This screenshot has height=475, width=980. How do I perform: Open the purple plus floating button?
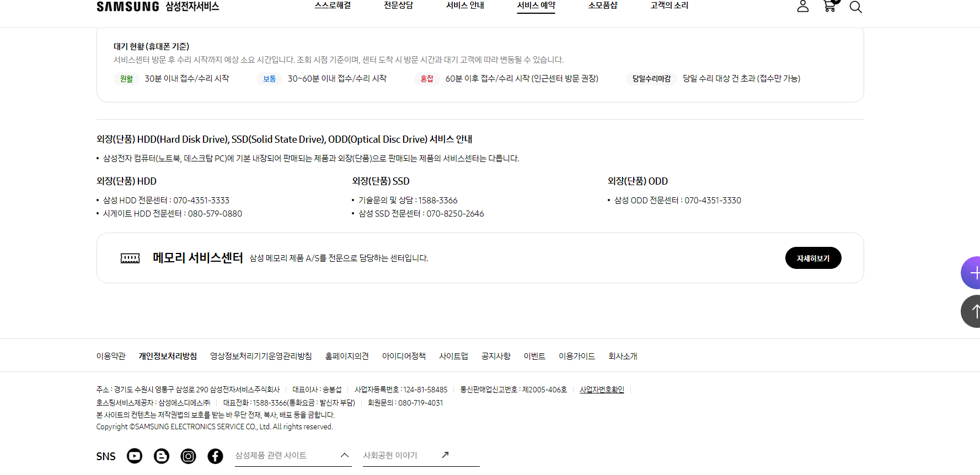click(971, 273)
